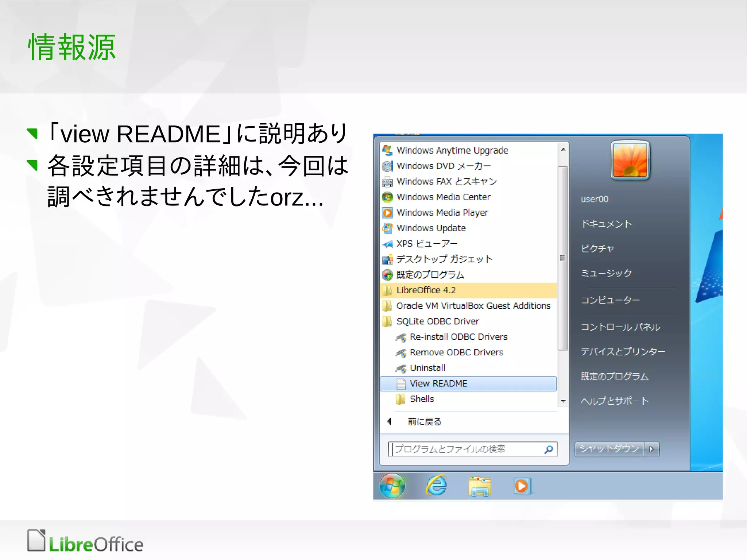This screenshot has height=560, width=747.
Task: Open Windows Explorer folder icon on taskbar
Action: pos(480,486)
